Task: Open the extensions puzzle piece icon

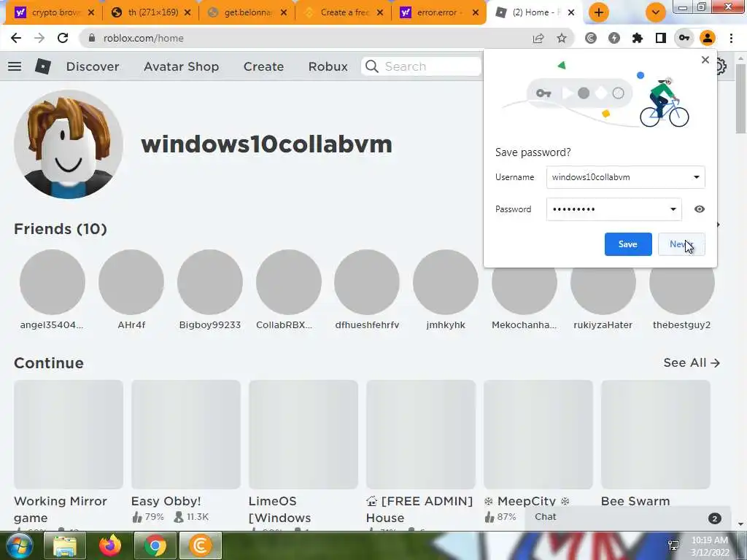Action: pyautogui.click(x=638, y=38)
